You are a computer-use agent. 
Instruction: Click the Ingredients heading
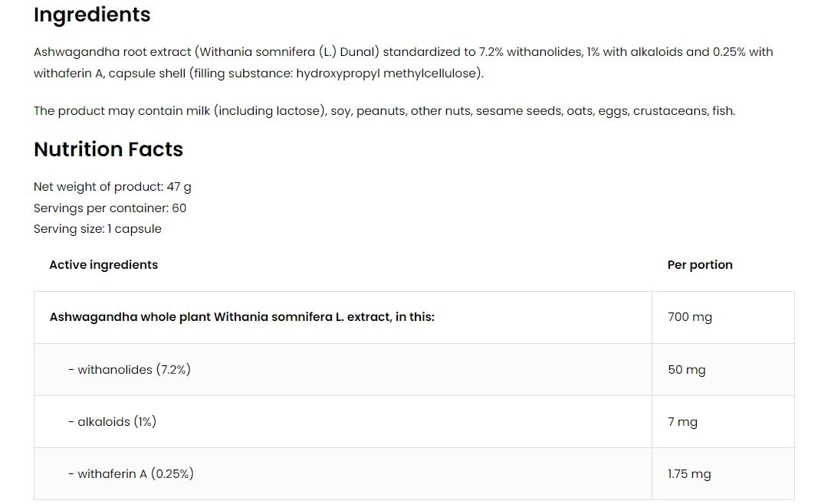point(92,15)
